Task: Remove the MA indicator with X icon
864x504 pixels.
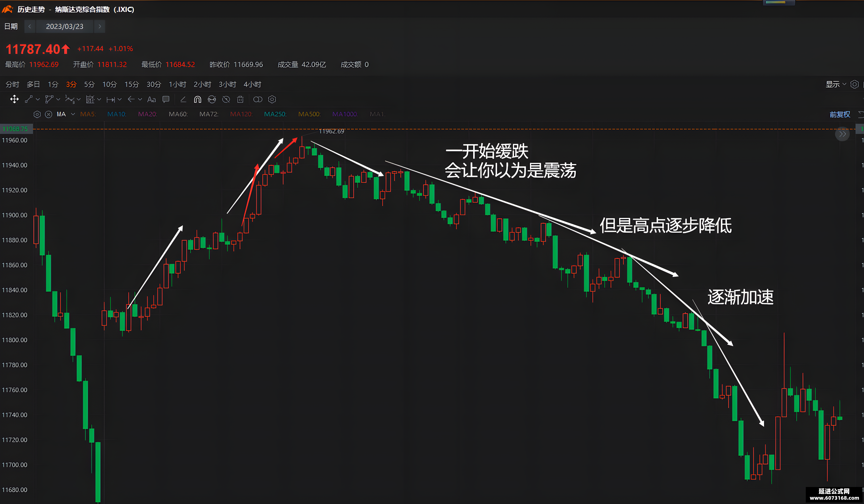Action: tap(49, 114)
